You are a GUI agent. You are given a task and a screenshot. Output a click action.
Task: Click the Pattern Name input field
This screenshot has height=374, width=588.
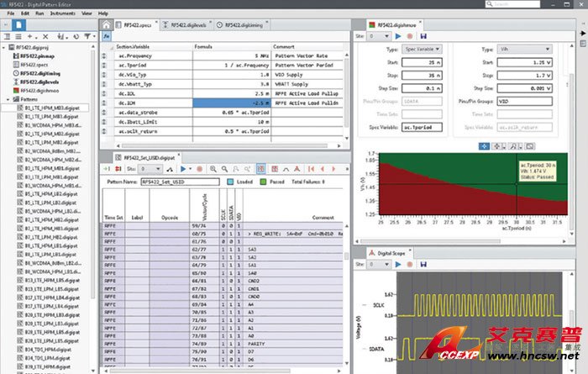[x=178, y=181]
